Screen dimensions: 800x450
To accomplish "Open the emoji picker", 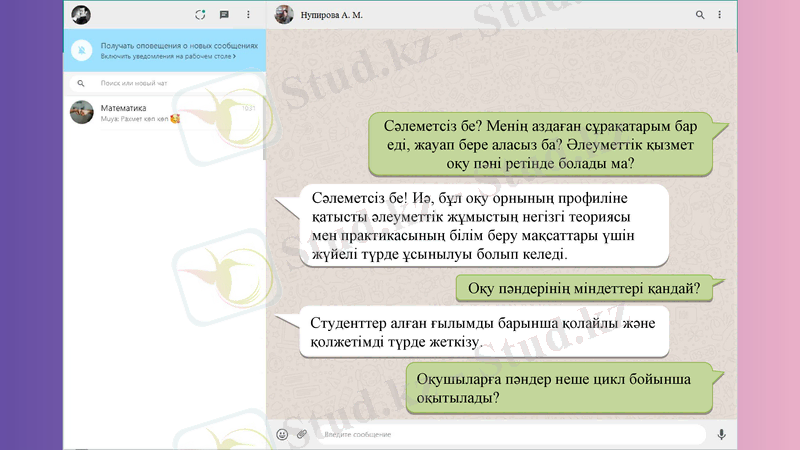I will (x=282, y=434).
